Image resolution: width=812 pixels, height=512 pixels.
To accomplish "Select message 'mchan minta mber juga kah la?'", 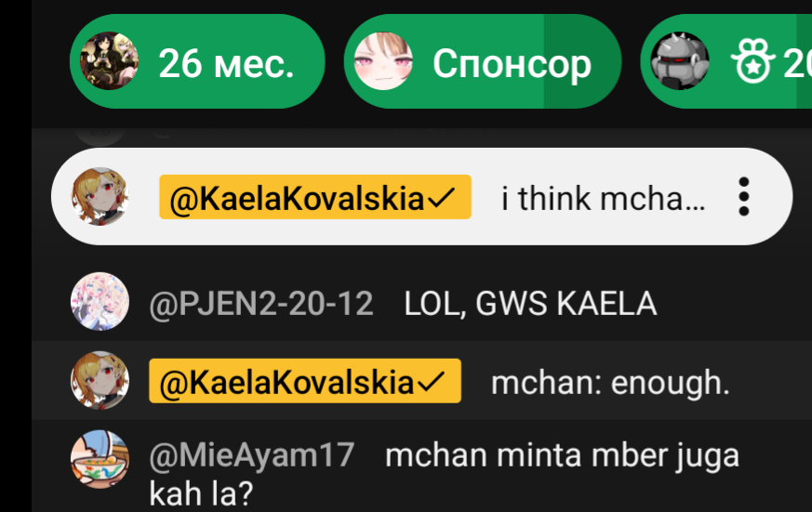I will (444, 474).
